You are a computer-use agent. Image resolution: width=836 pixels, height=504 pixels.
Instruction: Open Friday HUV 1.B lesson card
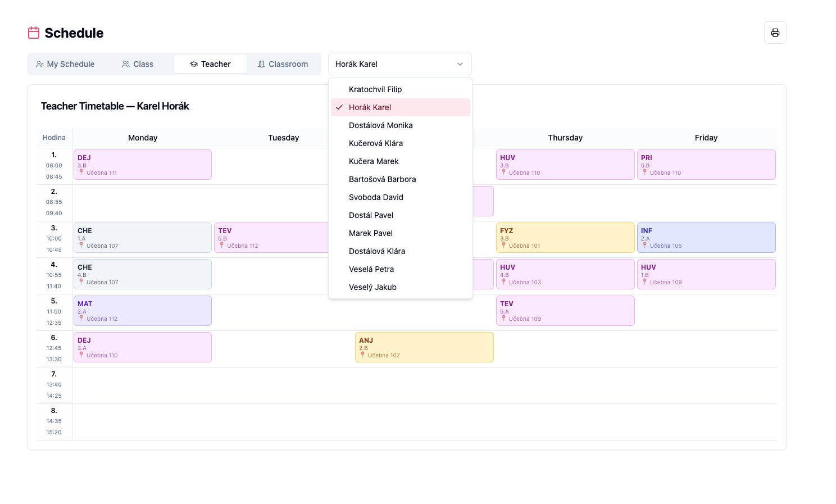[706, 274]
